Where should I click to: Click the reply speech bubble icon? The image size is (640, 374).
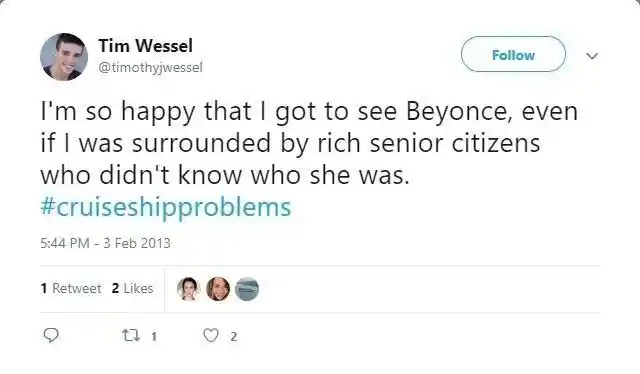51,336
